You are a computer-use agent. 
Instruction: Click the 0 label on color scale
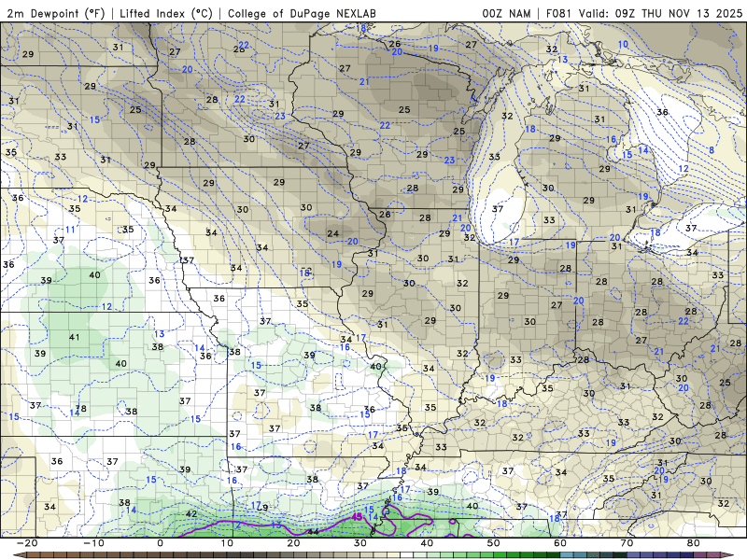(160, 543)
